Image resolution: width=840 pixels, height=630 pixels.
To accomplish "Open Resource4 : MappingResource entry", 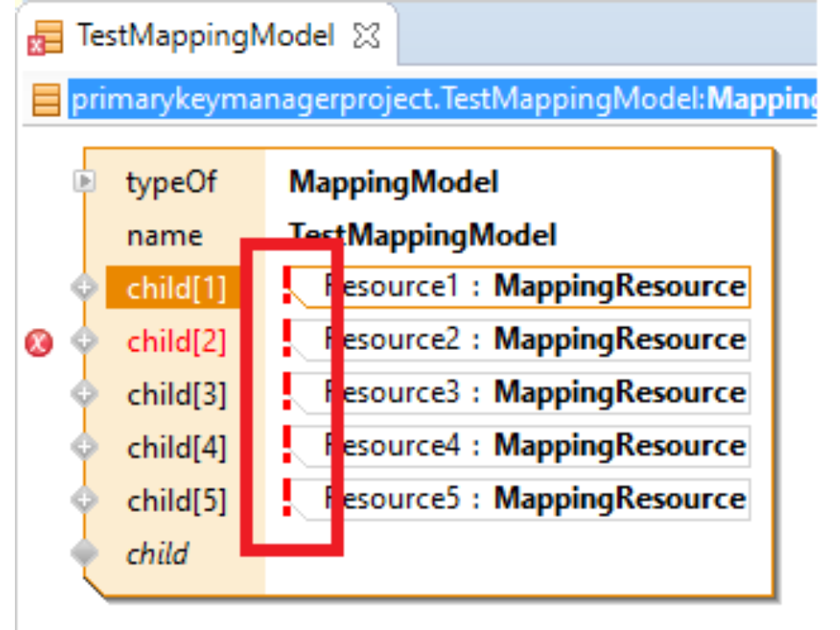I will click(x=534, y=446).
